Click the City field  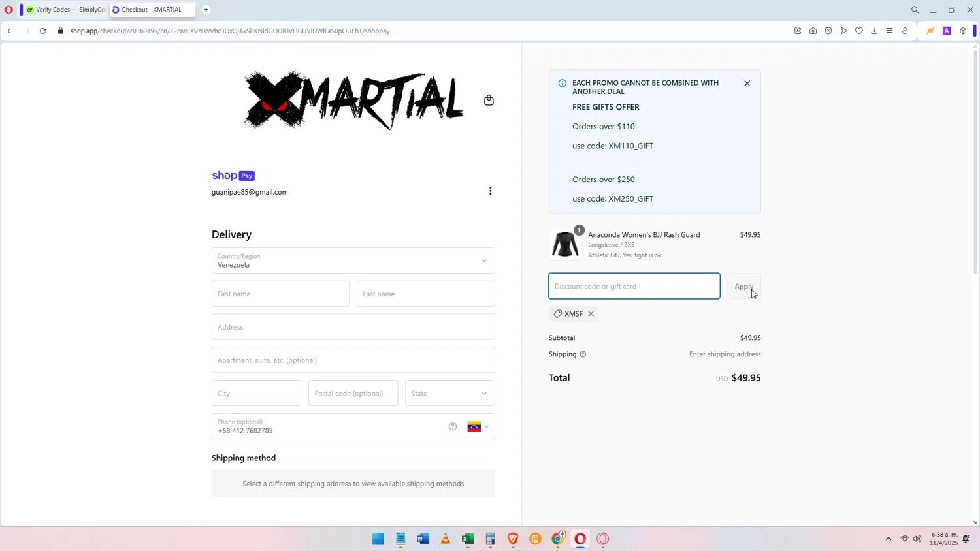(256, 394)
